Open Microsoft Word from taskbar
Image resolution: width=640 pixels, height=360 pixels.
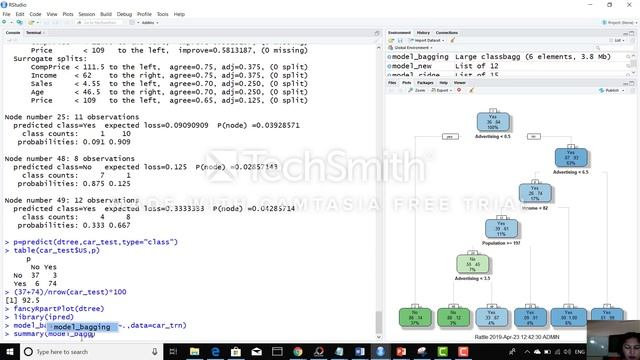[x=360, y=352]
